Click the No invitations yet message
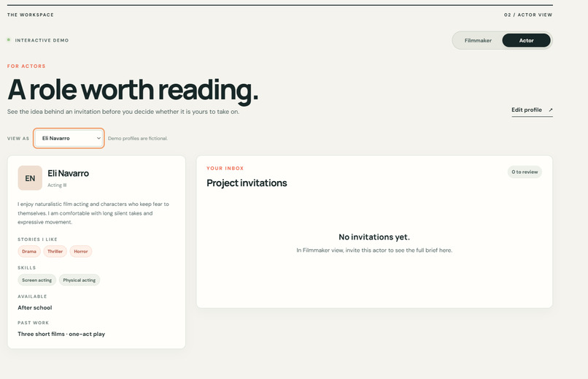Screen dimensions: 588x379 click(x=374, y=237)
